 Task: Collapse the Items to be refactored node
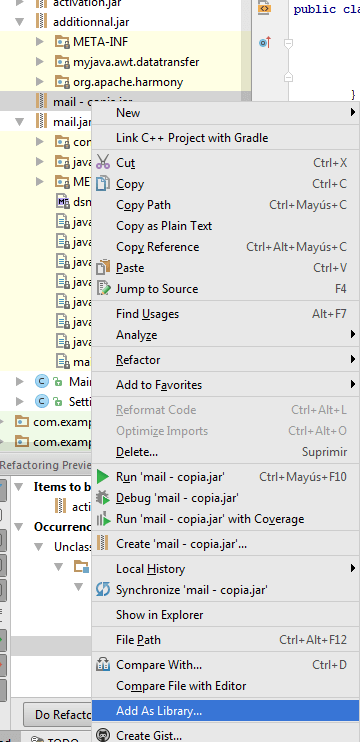click(19, 486)
